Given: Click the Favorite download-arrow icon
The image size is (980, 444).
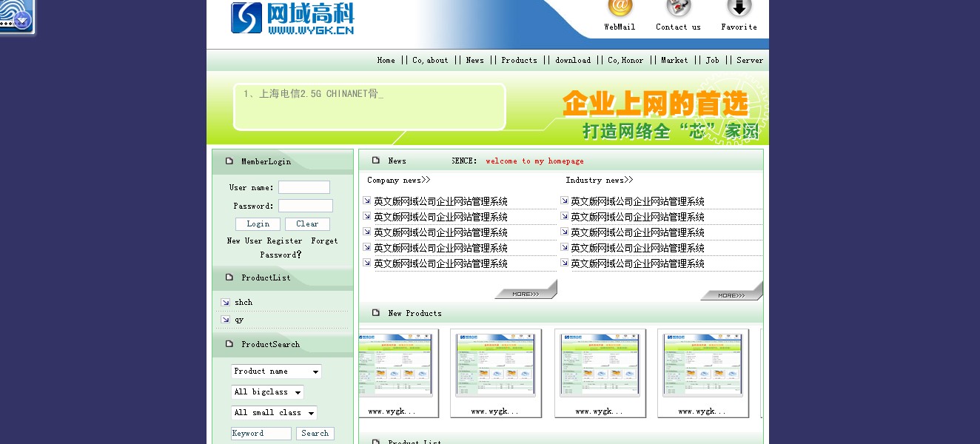Looking at the screenshot, I should click(x=739, y=7).
